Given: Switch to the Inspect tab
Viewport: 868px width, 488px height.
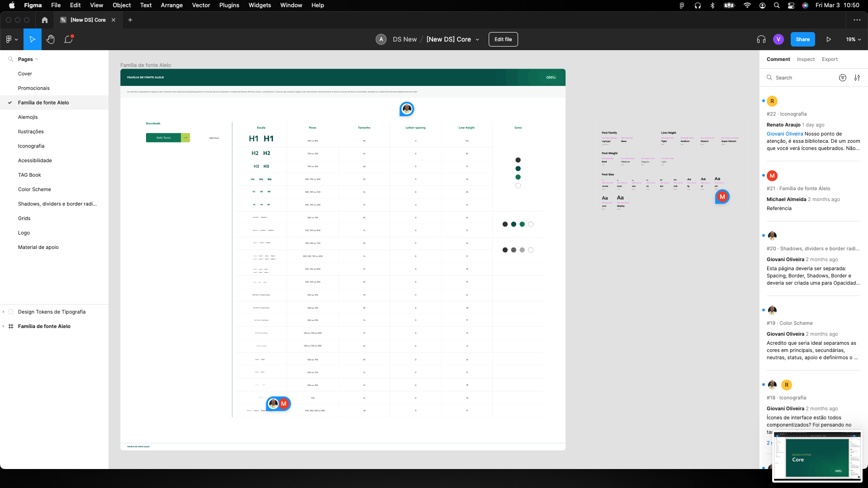Looking at the screenshot, I should coord(806,59).
